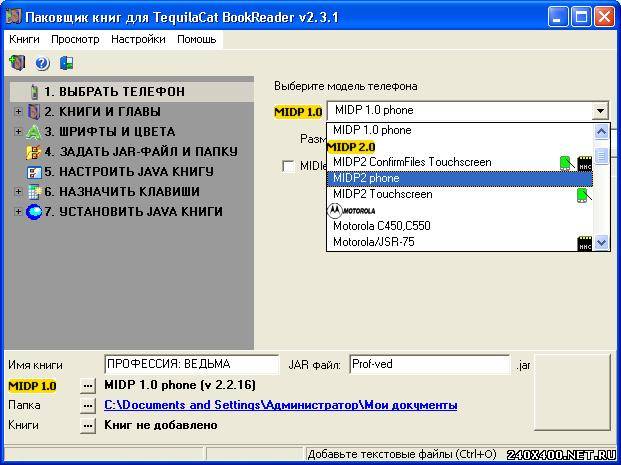Click Motorola logo in the phone list
Image resolution: width=621 pixels, height=465 pixels.
point(351,210)
